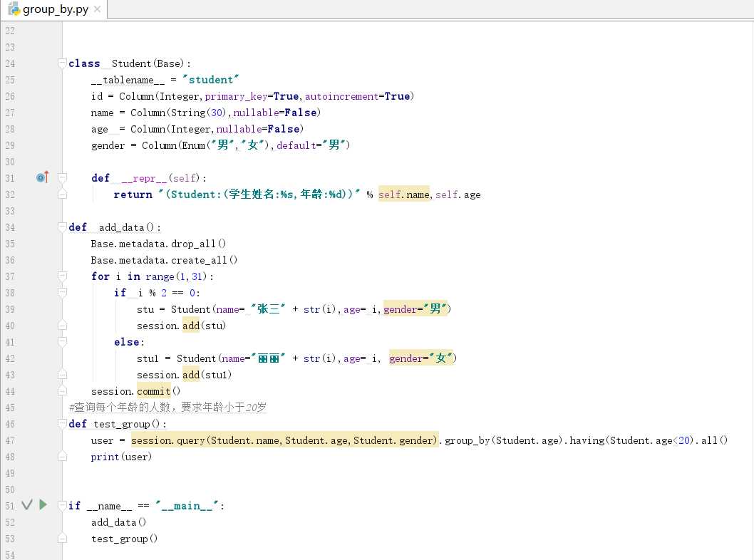Close the group_by.py editor tab
The height and width of the screenshot is (560, 754).
[x=97, y=9]
